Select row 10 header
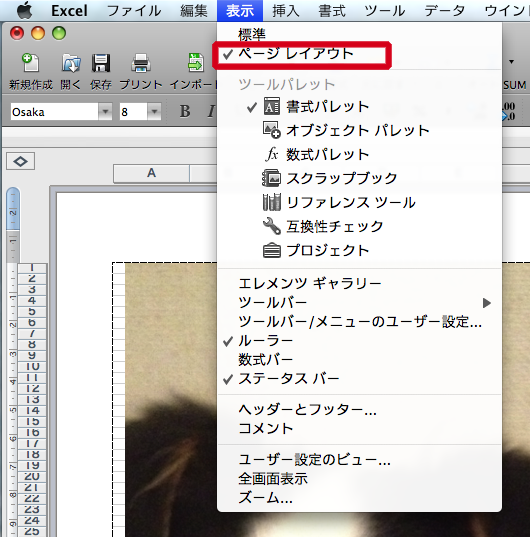The image size is (530, 537). [x=32, y=367]
